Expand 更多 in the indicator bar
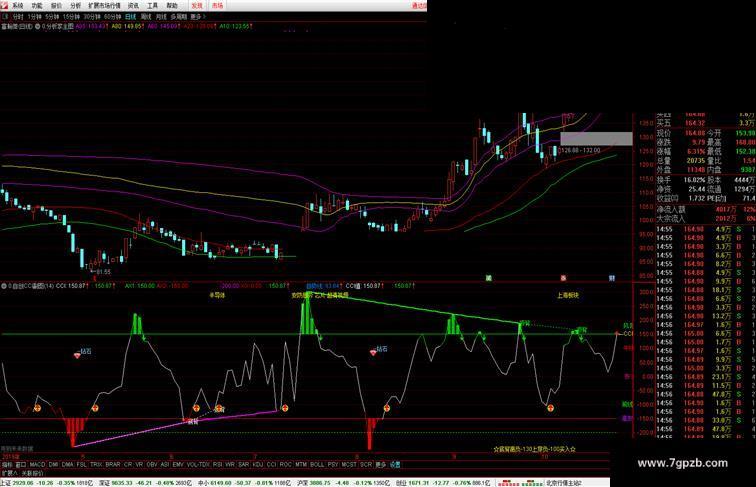 [380, 465]
